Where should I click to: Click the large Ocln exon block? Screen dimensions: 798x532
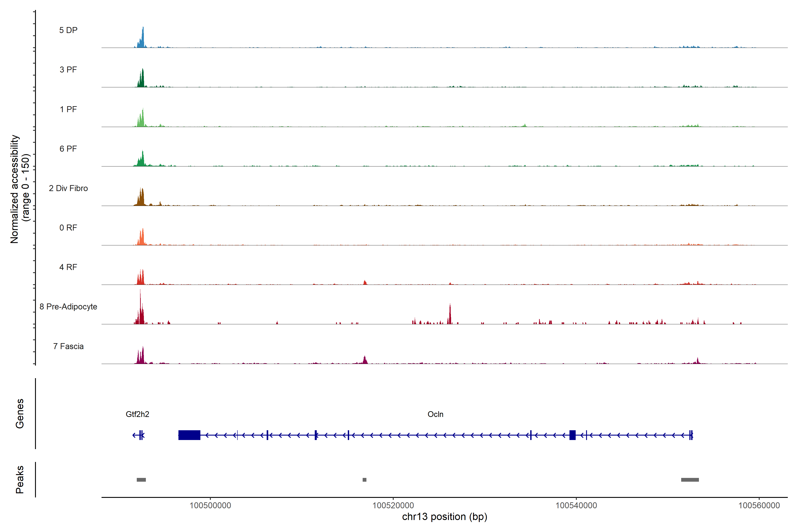click(x=189, y=435)
